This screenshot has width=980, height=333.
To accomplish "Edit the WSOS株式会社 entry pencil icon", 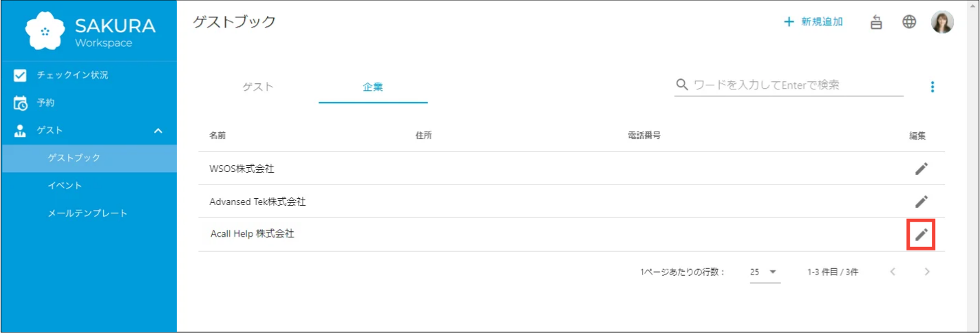I will click(x=922, y=169).
